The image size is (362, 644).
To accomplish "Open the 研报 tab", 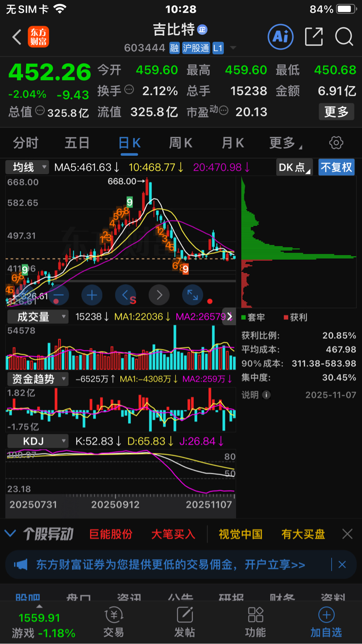I will (x=231, y=597).
